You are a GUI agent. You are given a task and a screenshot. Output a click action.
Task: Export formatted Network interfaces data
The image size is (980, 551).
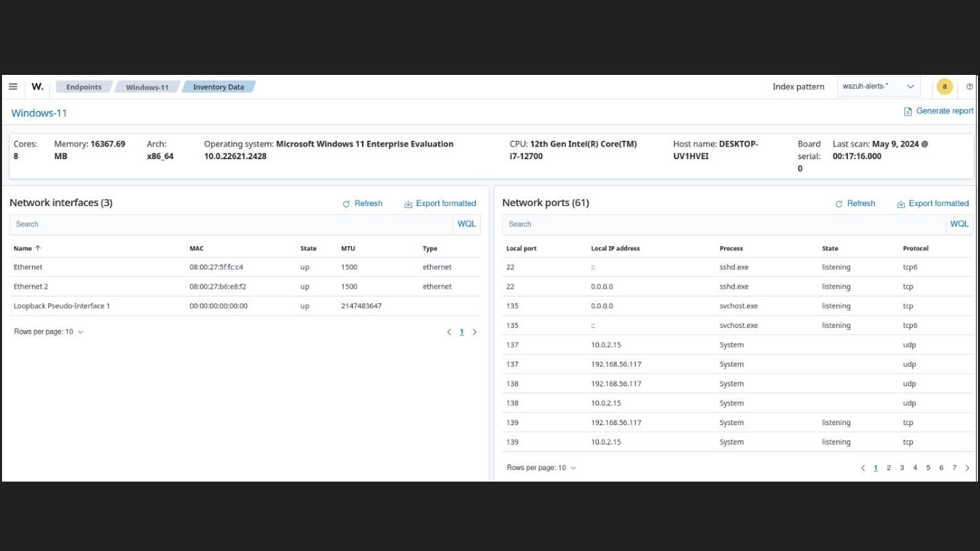[x=440, y=203]
